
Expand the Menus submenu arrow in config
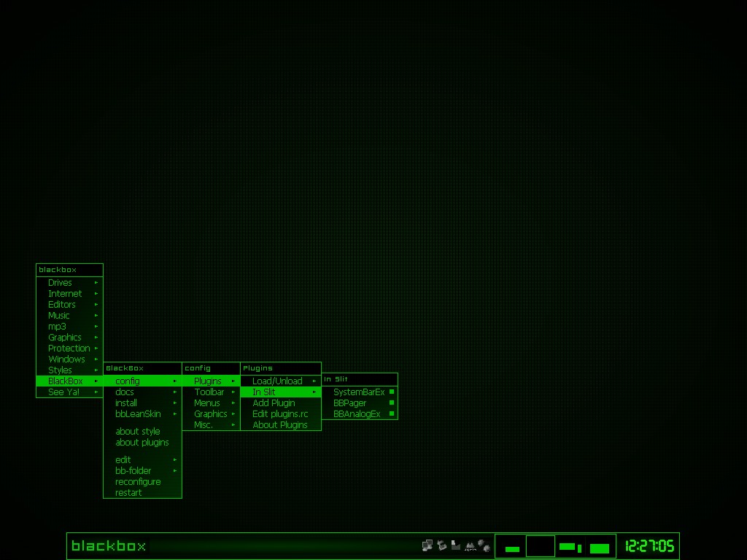click(233, 402)
